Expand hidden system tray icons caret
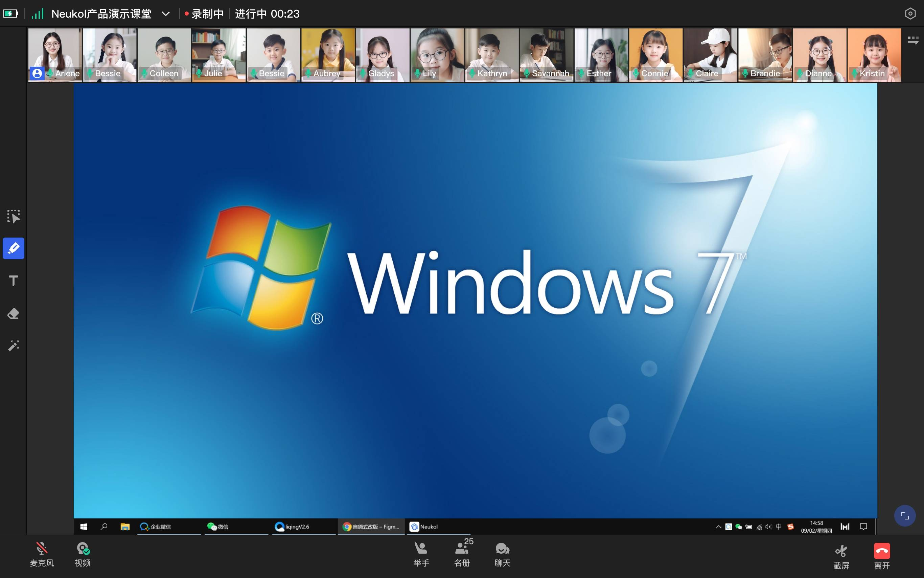 coord(718,527)
